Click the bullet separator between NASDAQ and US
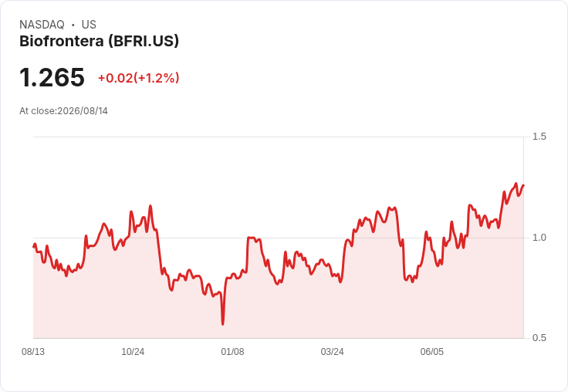 [73, 25]
